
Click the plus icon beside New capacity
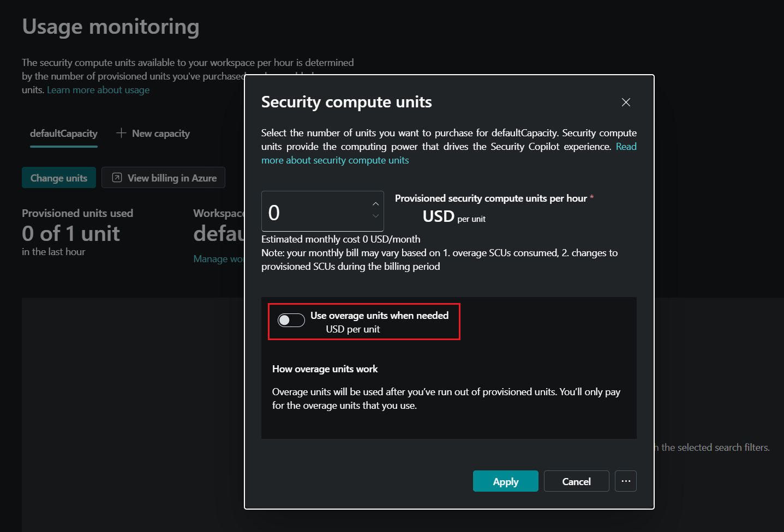pos(120,132)
